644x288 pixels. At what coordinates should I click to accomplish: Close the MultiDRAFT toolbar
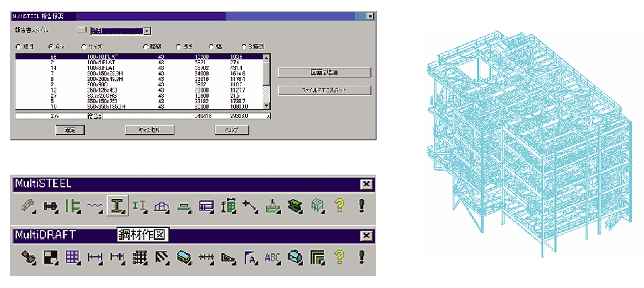coord(366,236)
